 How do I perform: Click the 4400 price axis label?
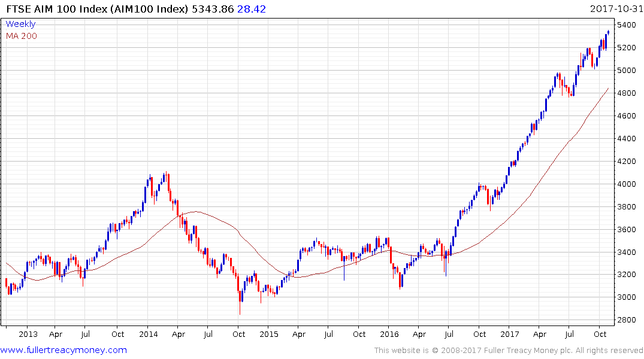[627, 139]
